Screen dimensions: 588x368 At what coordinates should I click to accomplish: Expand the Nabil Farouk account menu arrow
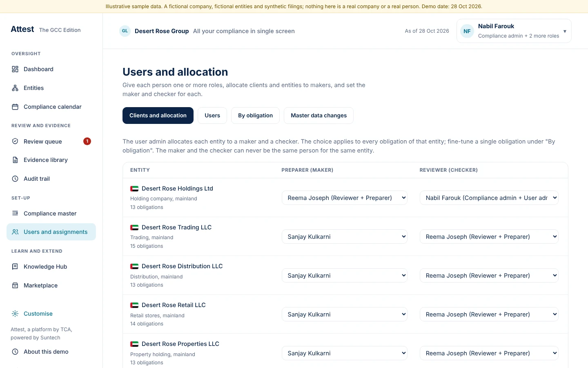pyautogui.click(x=565, y=31)
